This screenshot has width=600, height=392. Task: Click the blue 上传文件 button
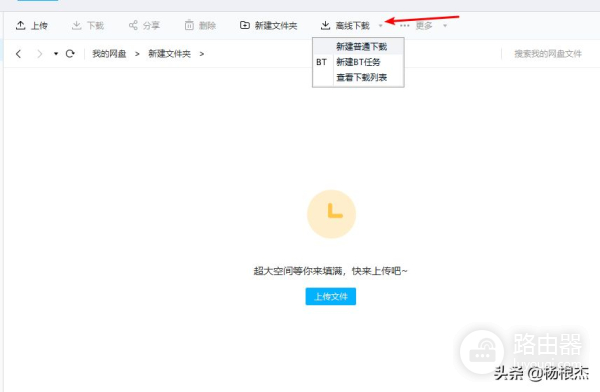tap(331, 296)
